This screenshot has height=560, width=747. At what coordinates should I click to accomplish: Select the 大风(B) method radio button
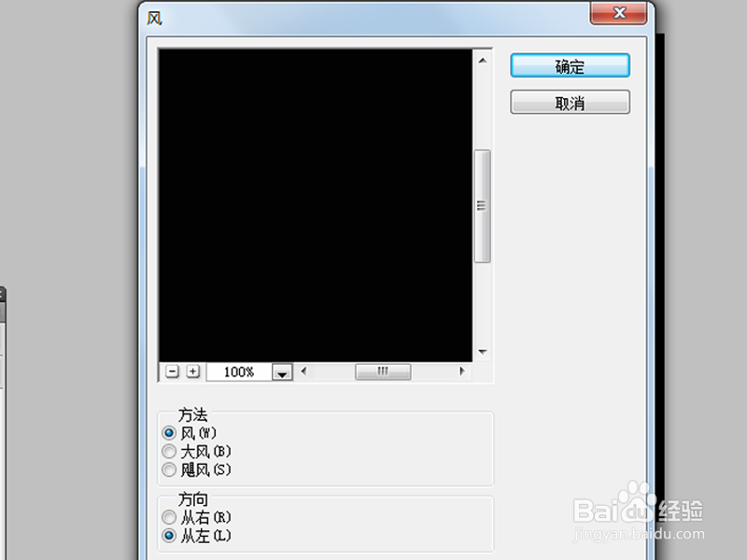[169, 451]
